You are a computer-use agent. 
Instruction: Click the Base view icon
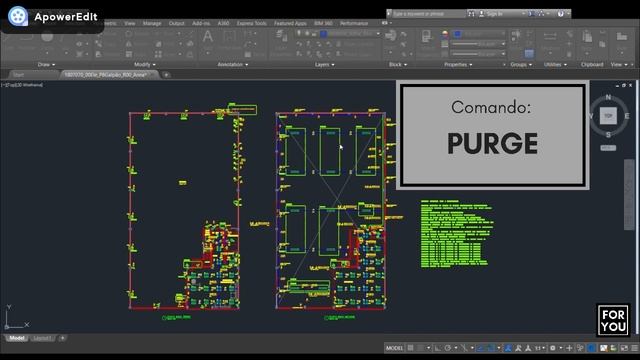[622, 37]
